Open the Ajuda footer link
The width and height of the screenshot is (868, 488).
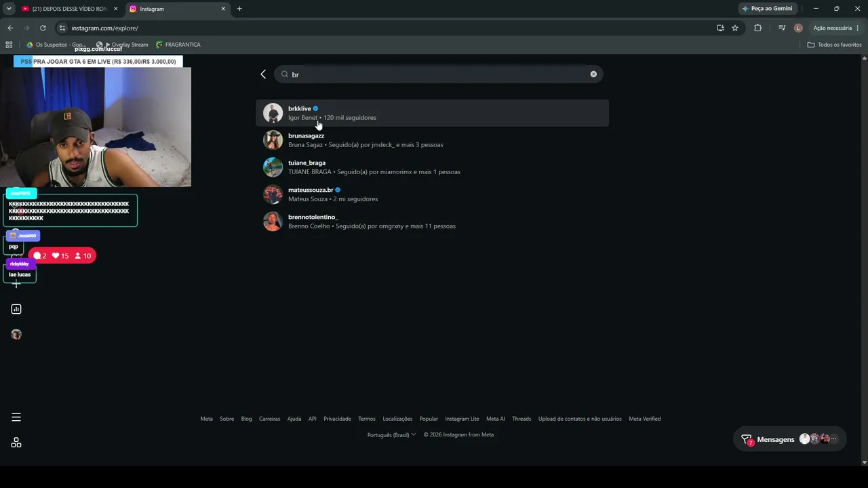294,419
